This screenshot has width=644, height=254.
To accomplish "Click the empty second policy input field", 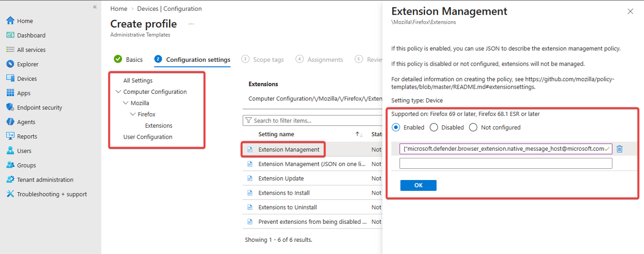I will [505, 163].
